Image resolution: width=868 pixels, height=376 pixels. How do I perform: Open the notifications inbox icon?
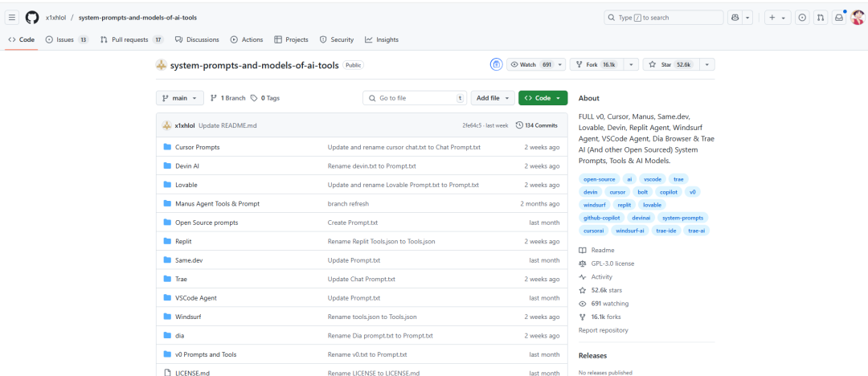coord(839,17)
